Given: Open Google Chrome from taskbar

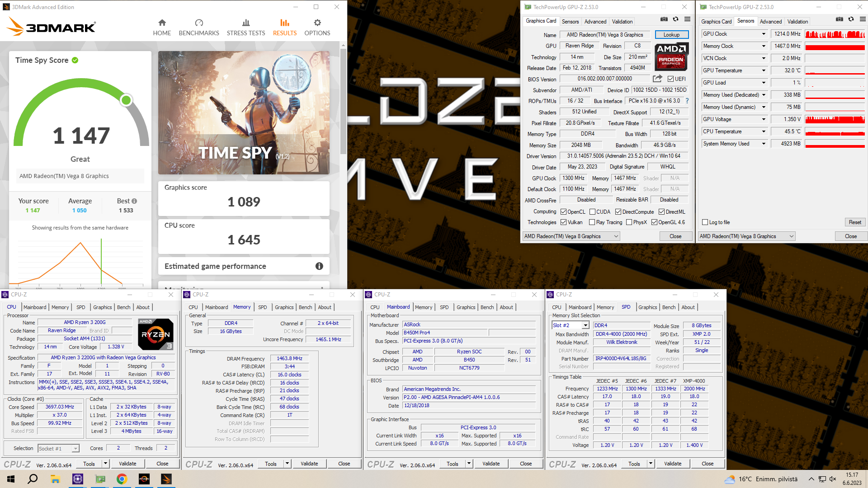Looking at the screenshot, I should [x=122, y=479].
